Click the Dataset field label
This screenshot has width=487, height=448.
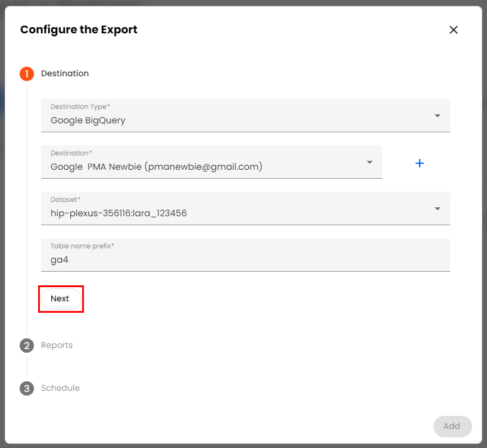coord(65,200)
